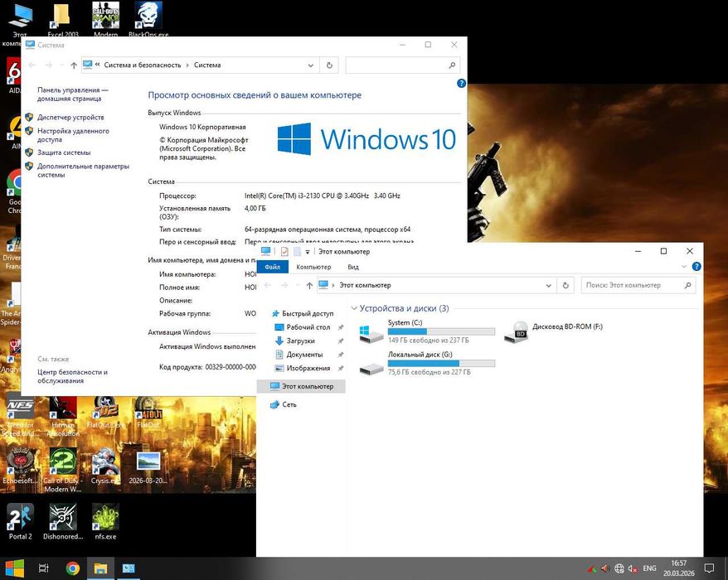
Task: Select Локальный диск (G:) drive
Action: [x=427, y=365]
